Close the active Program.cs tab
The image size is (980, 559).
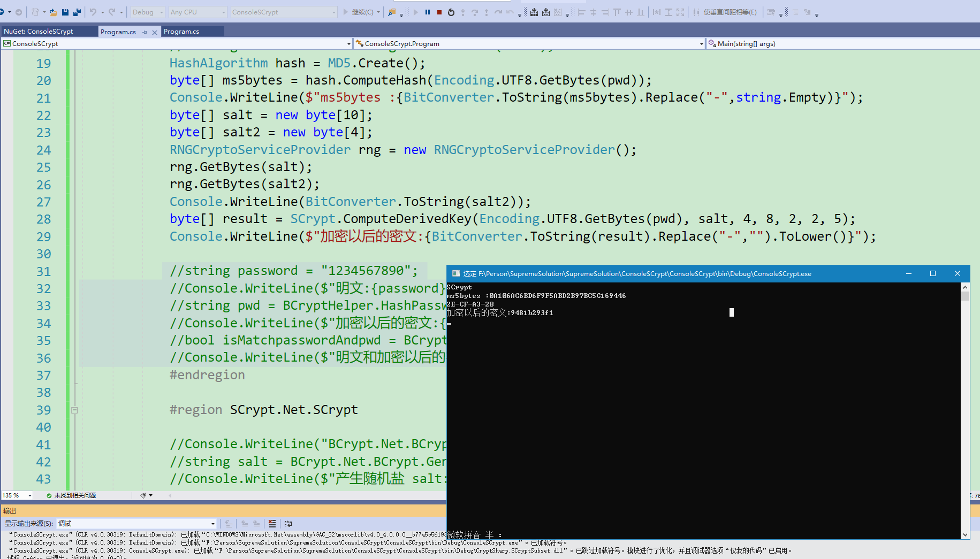[155, 32]
